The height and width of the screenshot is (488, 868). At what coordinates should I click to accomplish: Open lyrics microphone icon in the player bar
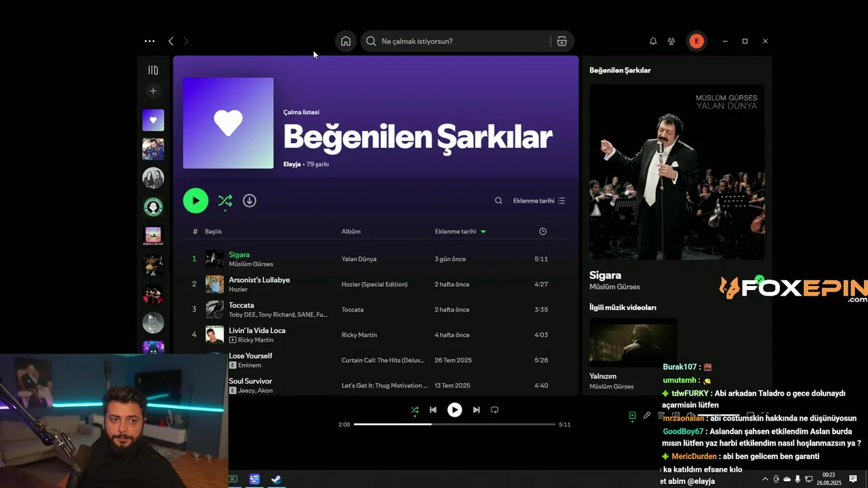point(647,415)
